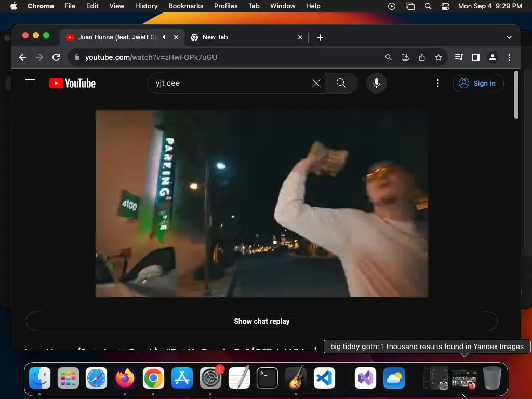Viewport: 532px width, 399px height.
Task: Open Launchpad from the Dock
Action: pos(68,378)
